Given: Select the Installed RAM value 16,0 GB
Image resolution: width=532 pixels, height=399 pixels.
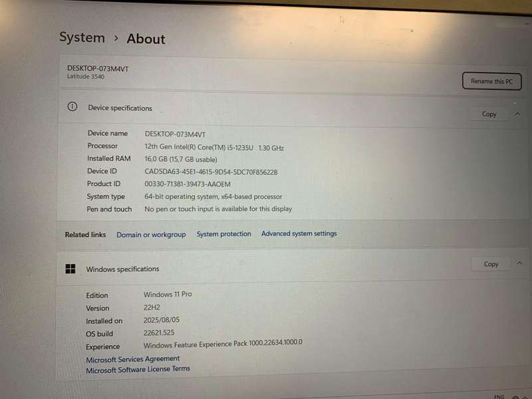Looking at the screenshot, I should [181, 159].
